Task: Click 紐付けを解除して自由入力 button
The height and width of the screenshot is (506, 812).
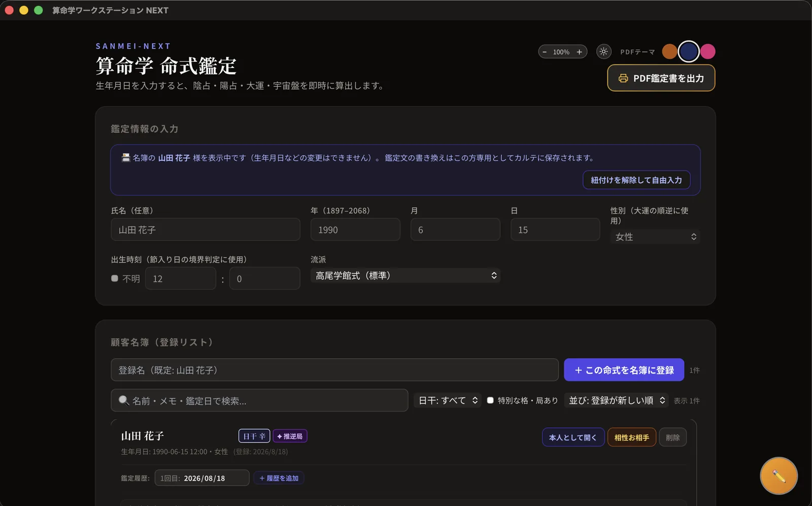Action: click(636, 180)
